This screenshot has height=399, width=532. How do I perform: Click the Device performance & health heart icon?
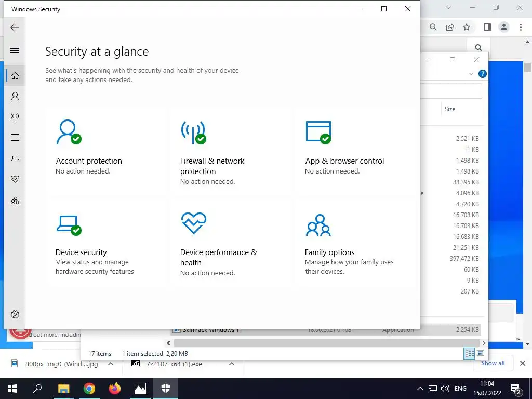click(x=194, y=223)
